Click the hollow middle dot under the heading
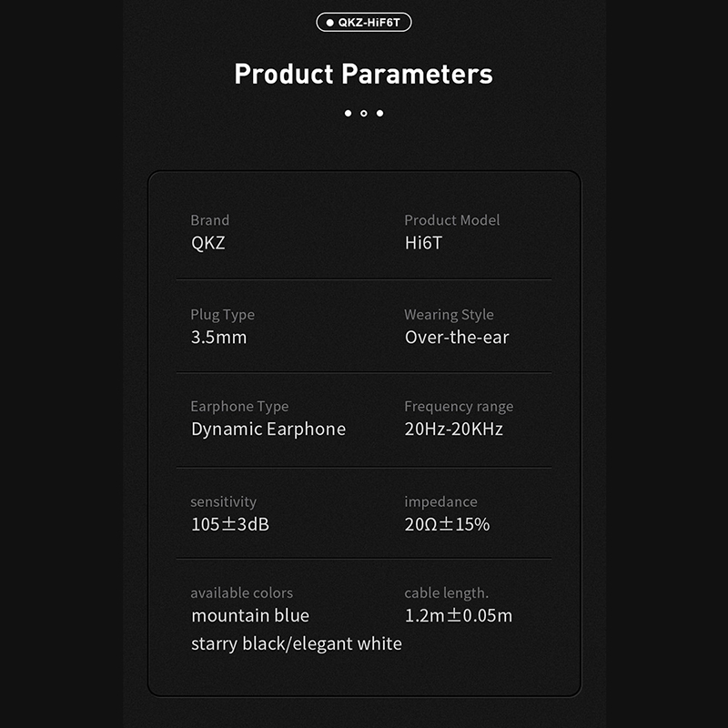The width and height of the screenshot is (728, 728). [364, 113]
